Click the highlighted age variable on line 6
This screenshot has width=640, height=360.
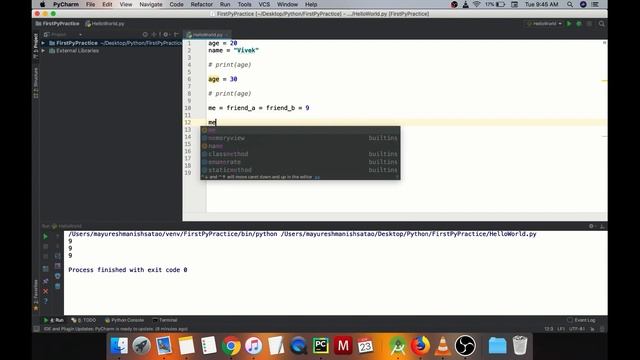pyautogui.click(x=214, y=79)
